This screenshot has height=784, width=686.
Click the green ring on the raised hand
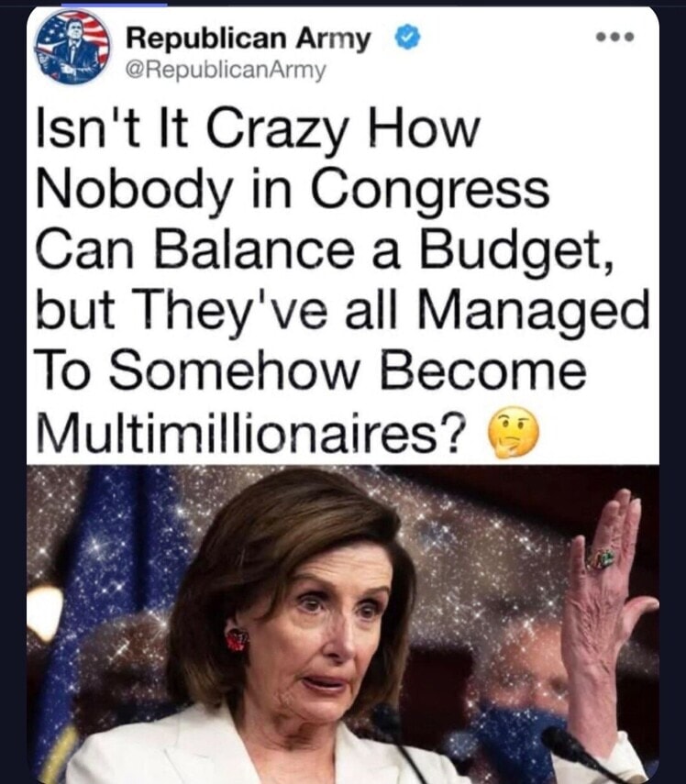(602, 558)
